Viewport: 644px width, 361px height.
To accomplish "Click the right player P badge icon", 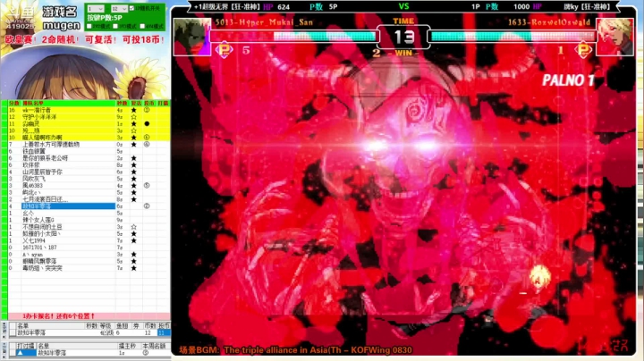I will (x=583, y=50).
